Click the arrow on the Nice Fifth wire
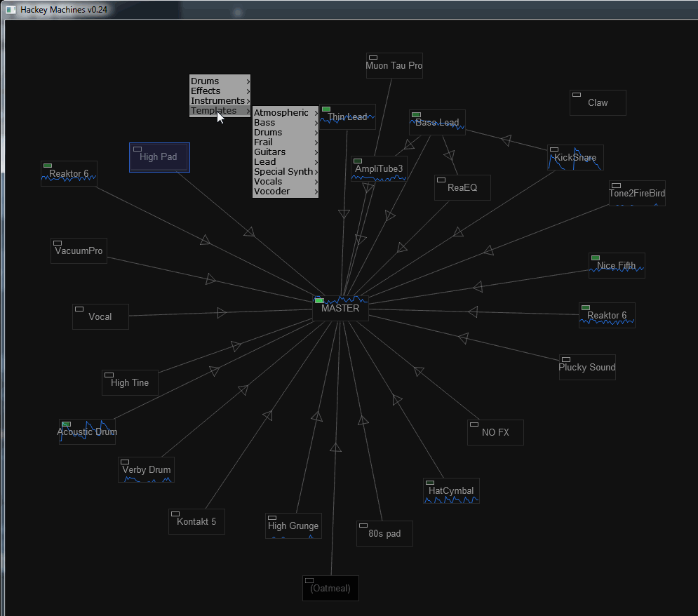Viewport: 698px width, 616px height. [478, 287]
